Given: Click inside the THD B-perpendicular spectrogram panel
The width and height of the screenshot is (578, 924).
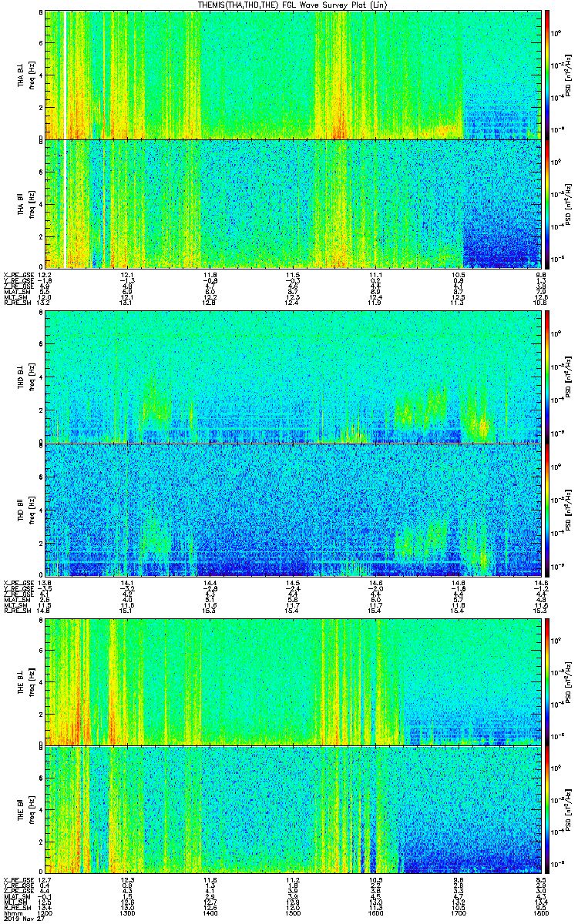Looking at the screenshot, I should [x=293, y=377].
